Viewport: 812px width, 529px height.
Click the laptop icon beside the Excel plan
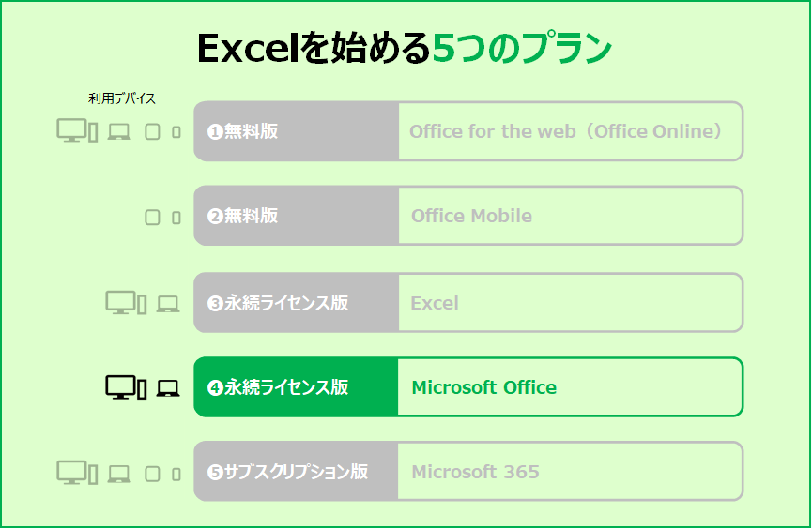(168, 304)
